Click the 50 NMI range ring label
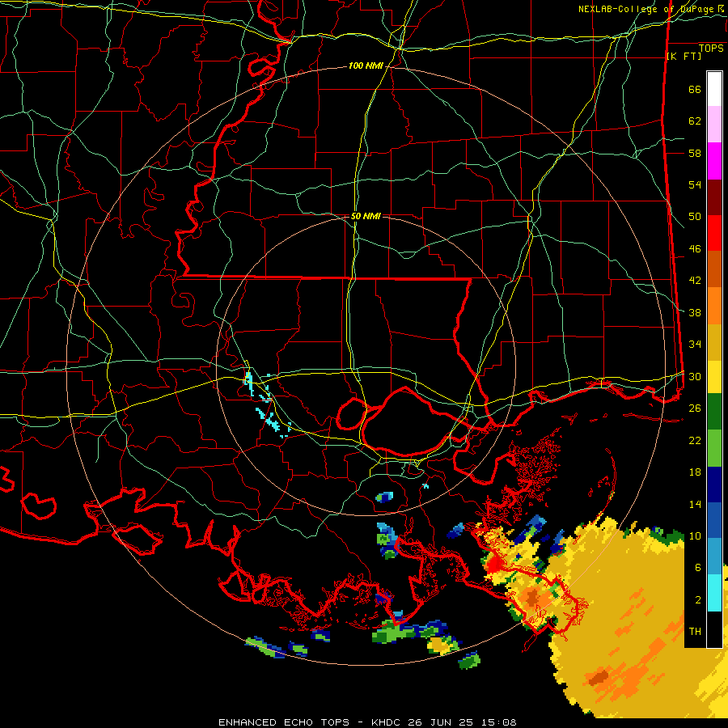The image size is (728, 728). tap(366, 216)
